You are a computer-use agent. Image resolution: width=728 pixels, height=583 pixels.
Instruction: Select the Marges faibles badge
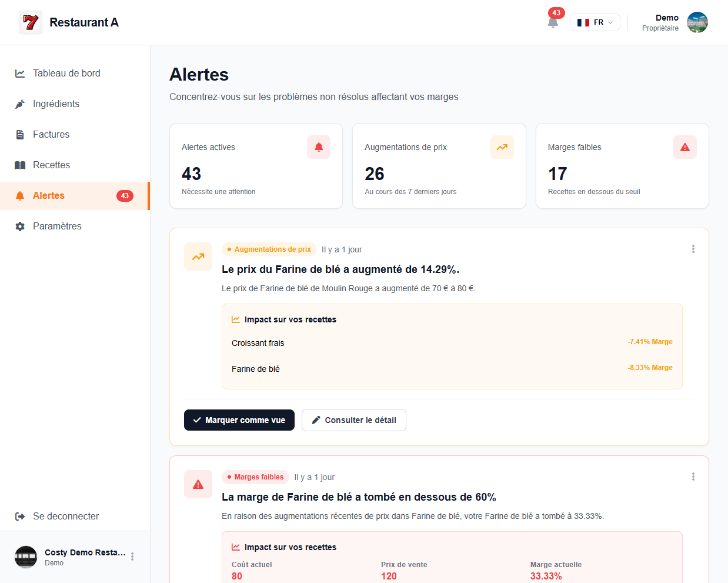pyautogui.click(x=255, y=477)
